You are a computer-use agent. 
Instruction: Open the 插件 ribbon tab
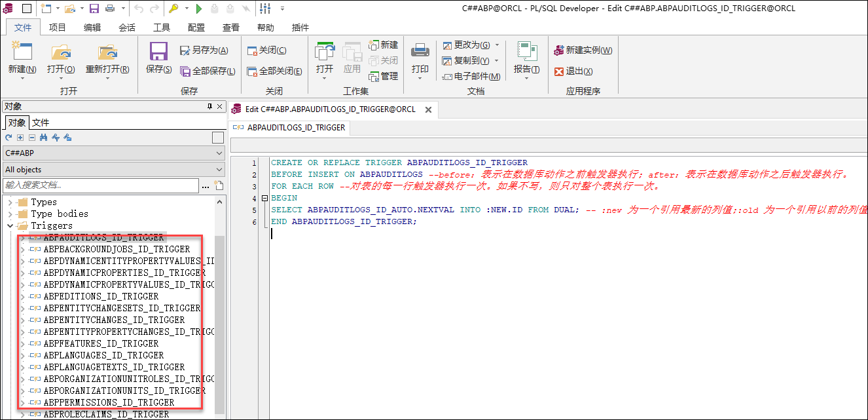(300, 27)
